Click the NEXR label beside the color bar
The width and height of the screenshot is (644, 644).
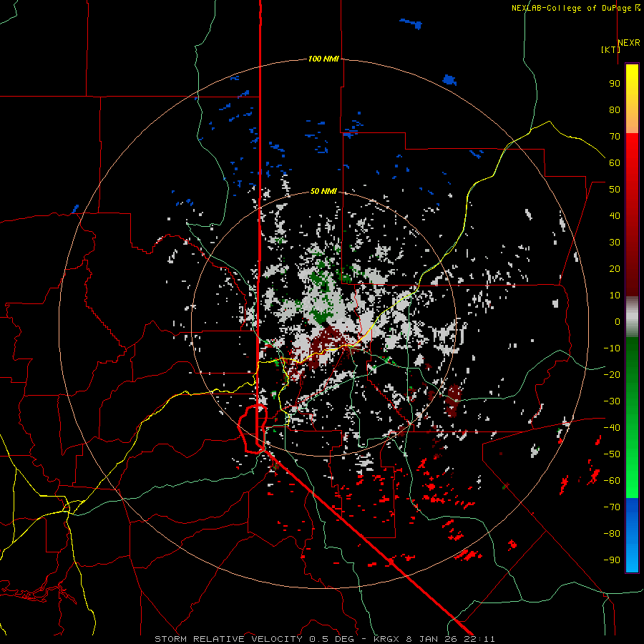click(629, 43)
